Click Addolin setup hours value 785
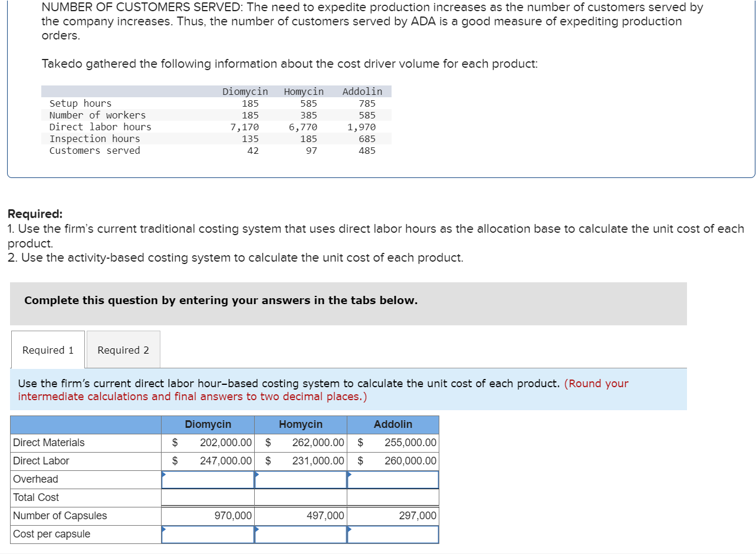The image size is (756, 554). [367, 104]
